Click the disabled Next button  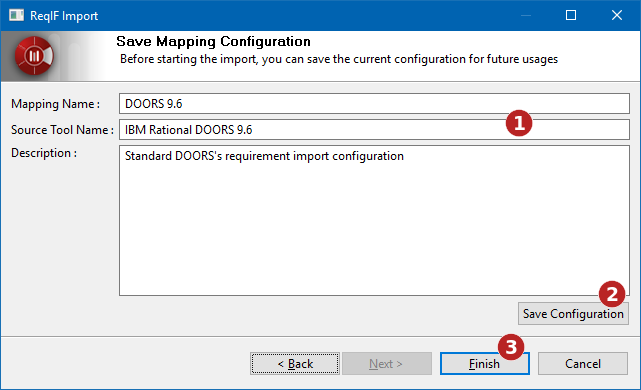point(386,363)
